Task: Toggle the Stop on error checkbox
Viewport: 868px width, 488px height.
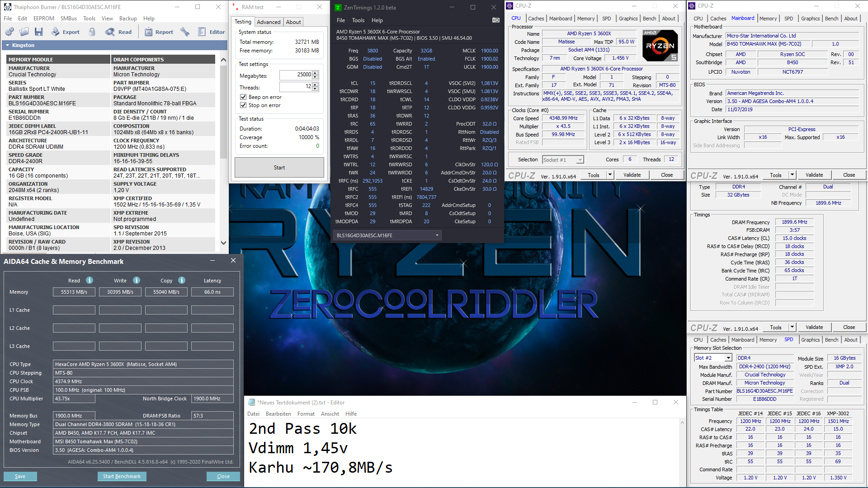Action: [x=243, y=105]
